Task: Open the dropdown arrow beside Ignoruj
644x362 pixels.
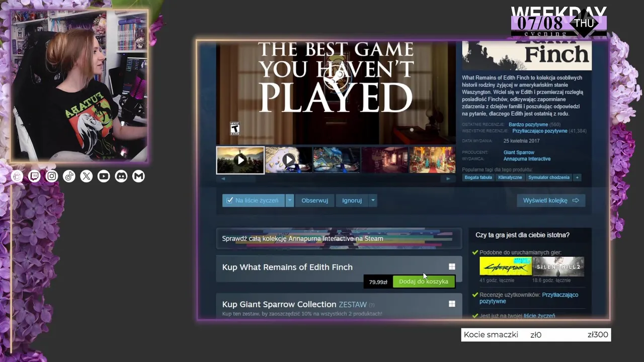Action: [x=372, y=201]
